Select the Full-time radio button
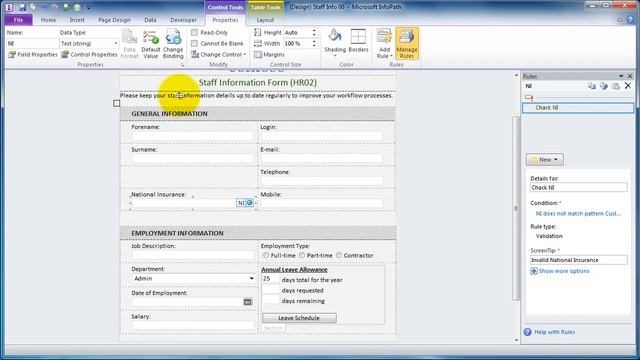The height and width of the screenshot is (360, 640). [x=266, y=255]
